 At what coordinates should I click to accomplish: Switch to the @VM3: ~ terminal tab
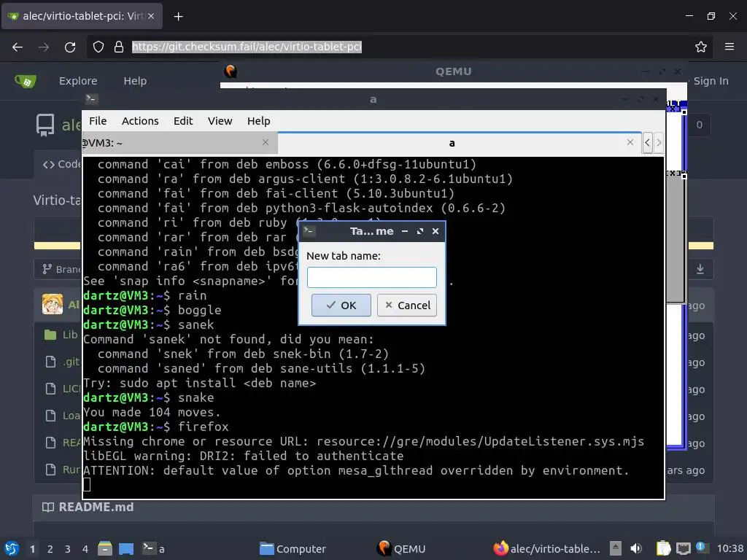[179, 143]
